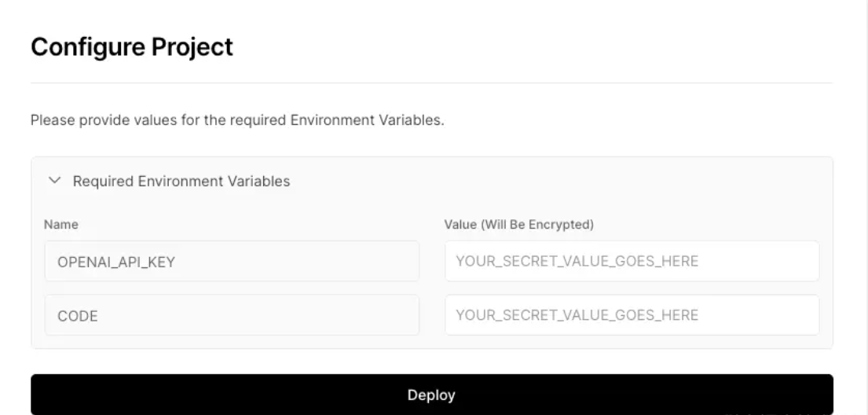Screen dimensions: 868x415
Task: Click the black Deploy button
Action: click(x=432, y=395)
